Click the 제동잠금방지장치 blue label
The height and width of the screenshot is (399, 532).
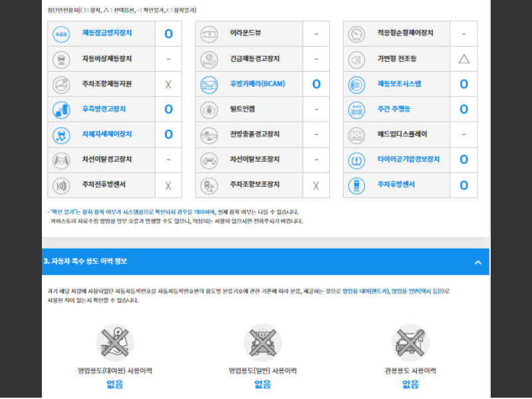click(x=107, y=33)
